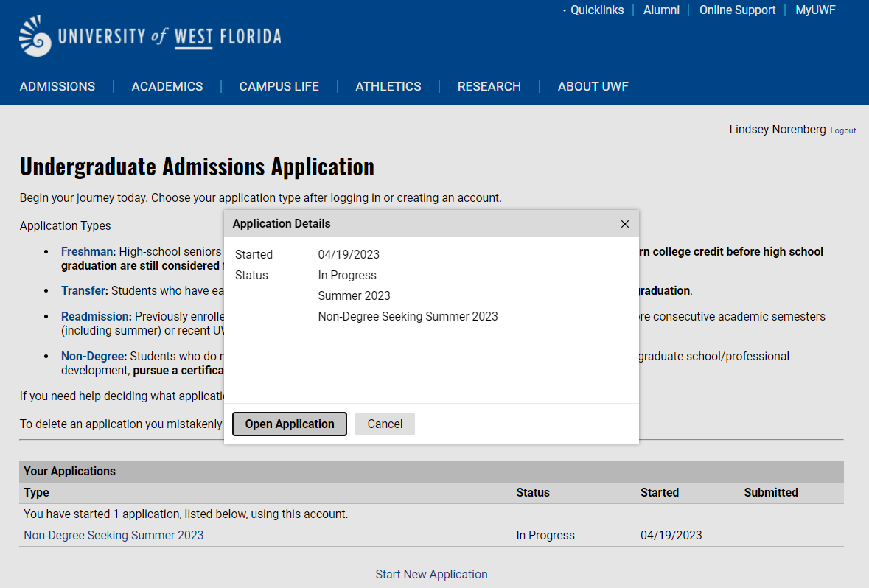Open the Alumni link
869x588 pixels.
(x=661, y=10)
